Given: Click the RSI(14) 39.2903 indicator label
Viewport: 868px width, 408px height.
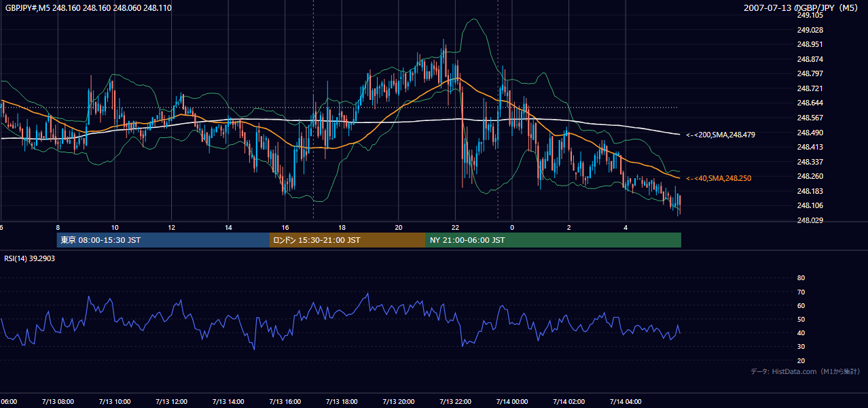Looking at the screenshot, I should tap(30, 258).
